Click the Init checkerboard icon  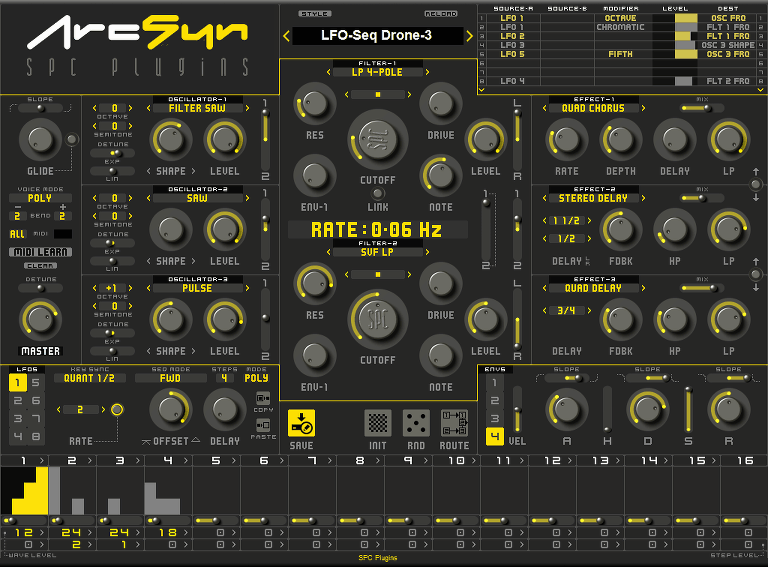[x=378, y=423]
